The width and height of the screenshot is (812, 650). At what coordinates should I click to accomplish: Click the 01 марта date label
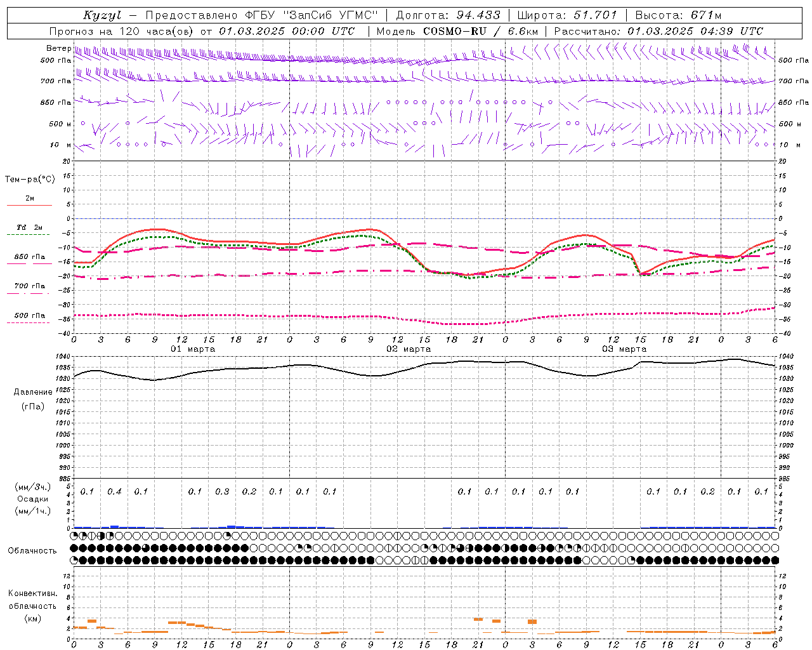pyautogui.click(x=193, y=349)
